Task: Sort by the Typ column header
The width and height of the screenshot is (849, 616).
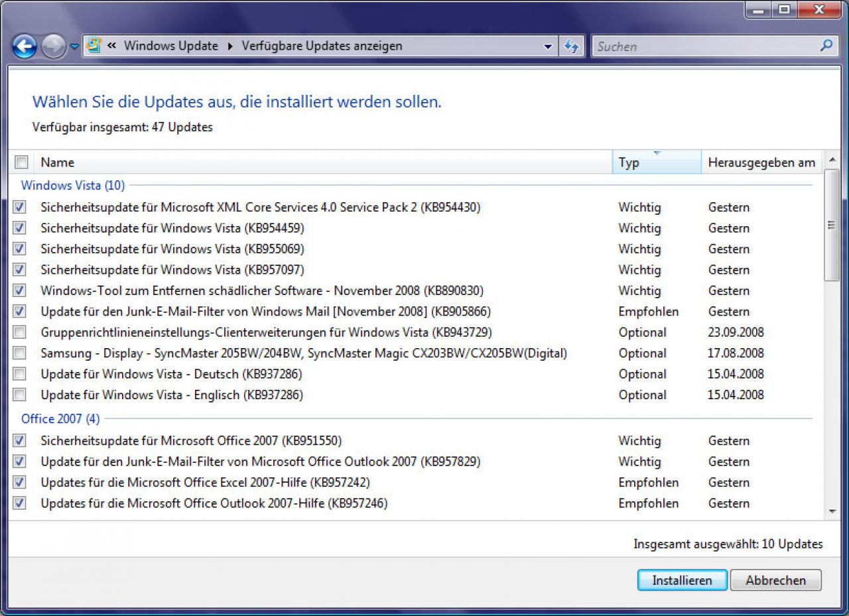Action: (657, 162)
